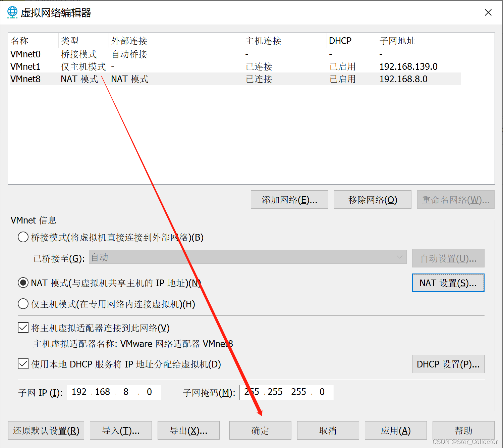This screenshot has height=448, width=503.
Task: Choose 仅主机模式 radio option in VMnet 信息
Action: [x=23, y=304]
